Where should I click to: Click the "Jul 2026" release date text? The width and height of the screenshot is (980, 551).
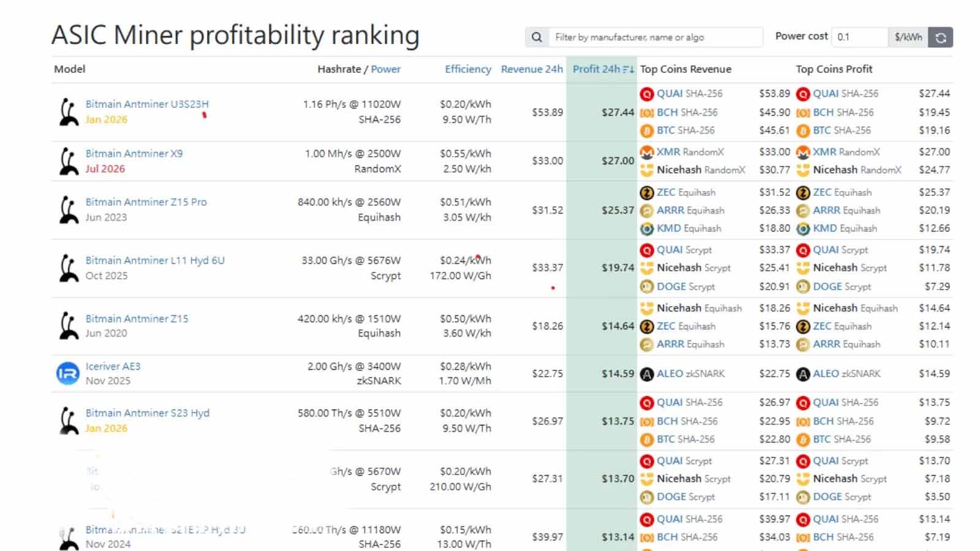point(105,169)
